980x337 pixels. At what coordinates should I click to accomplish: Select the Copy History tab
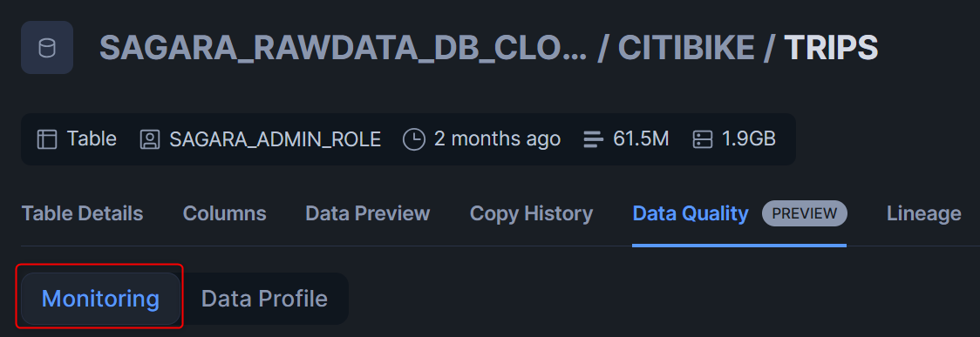coord(531,213)
